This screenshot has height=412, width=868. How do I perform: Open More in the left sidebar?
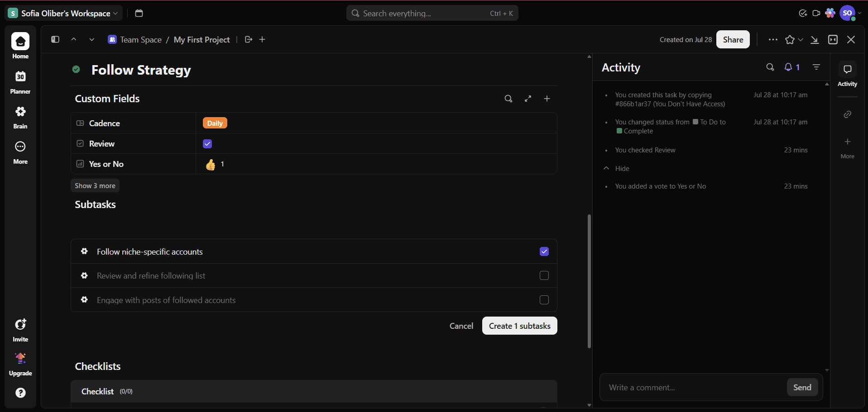tap(20, 152)
